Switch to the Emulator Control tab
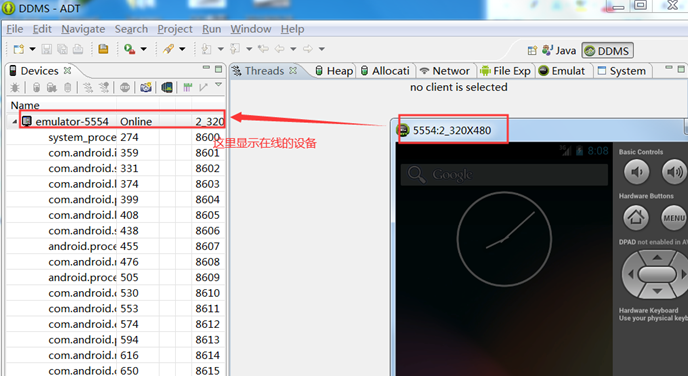 click(x=562, y=71)
